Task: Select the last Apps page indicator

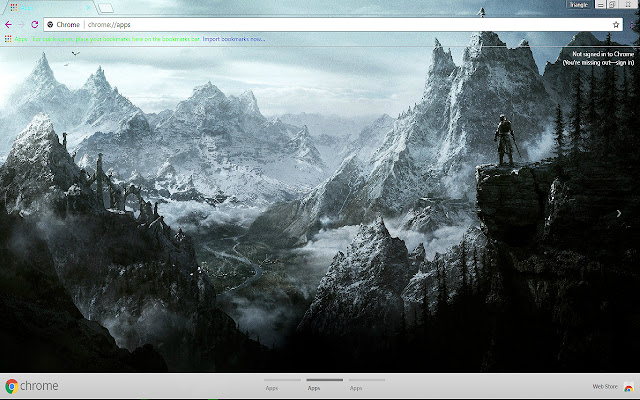Action: click(x=367, y=384)
